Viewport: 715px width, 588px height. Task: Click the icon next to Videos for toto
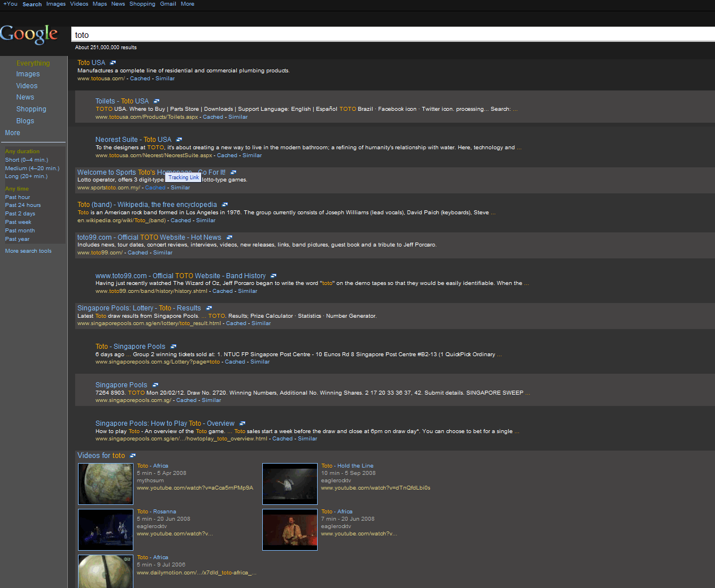(x=133, y=456)
